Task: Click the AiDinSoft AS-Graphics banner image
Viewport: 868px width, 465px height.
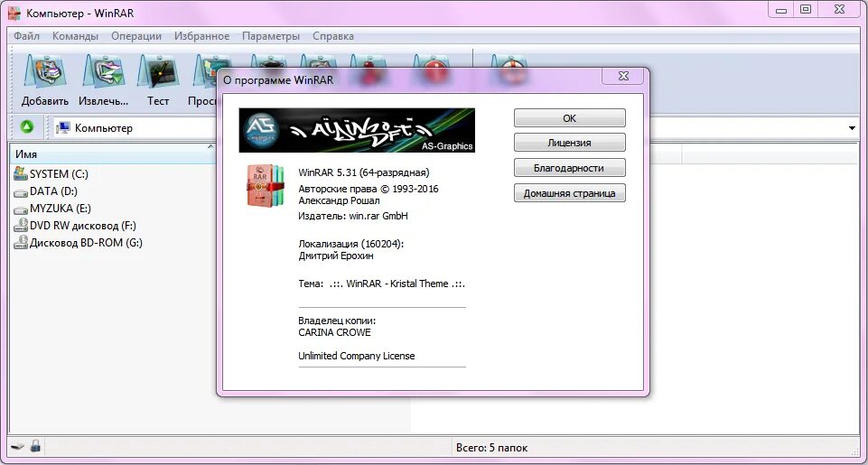Action: click(x=357, y=130)
